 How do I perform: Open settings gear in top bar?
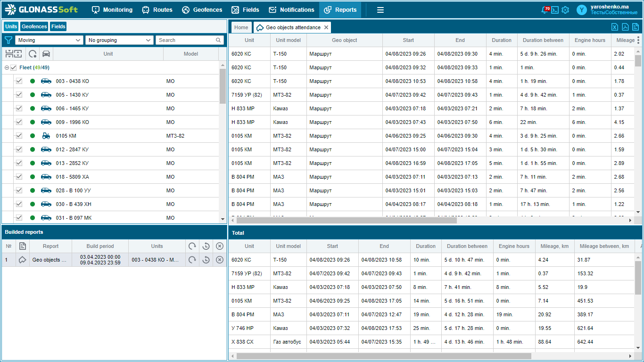(x=565, y=10)
